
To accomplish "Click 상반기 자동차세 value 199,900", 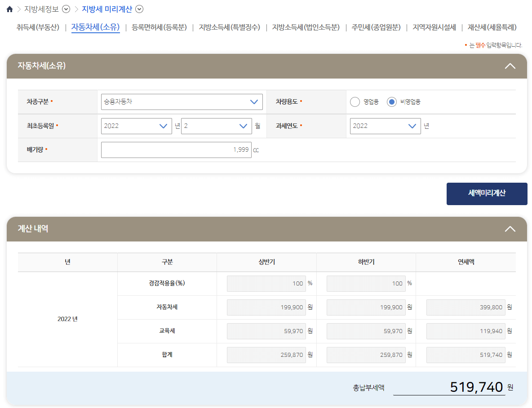I will (266, 307).
